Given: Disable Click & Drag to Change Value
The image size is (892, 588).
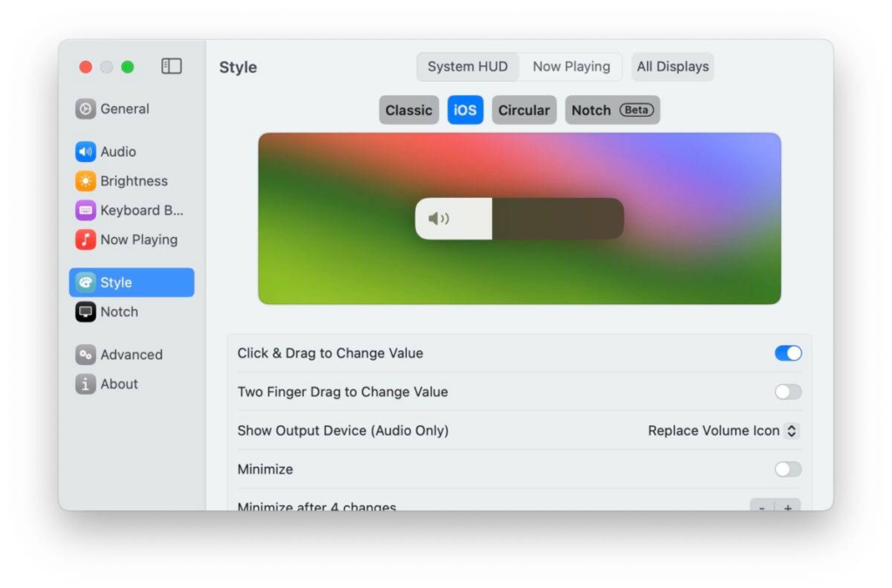Looking at the screenshot, I should 787,353.
